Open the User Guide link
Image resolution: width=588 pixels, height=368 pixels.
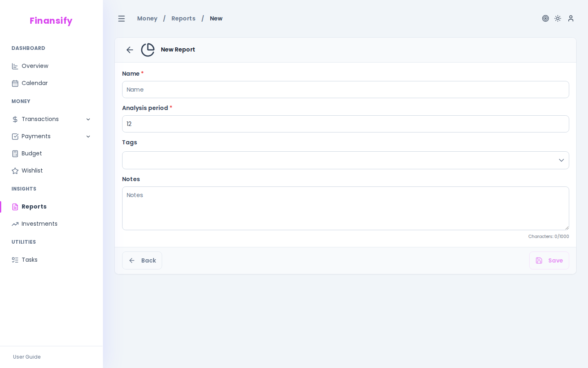point(27,357)
